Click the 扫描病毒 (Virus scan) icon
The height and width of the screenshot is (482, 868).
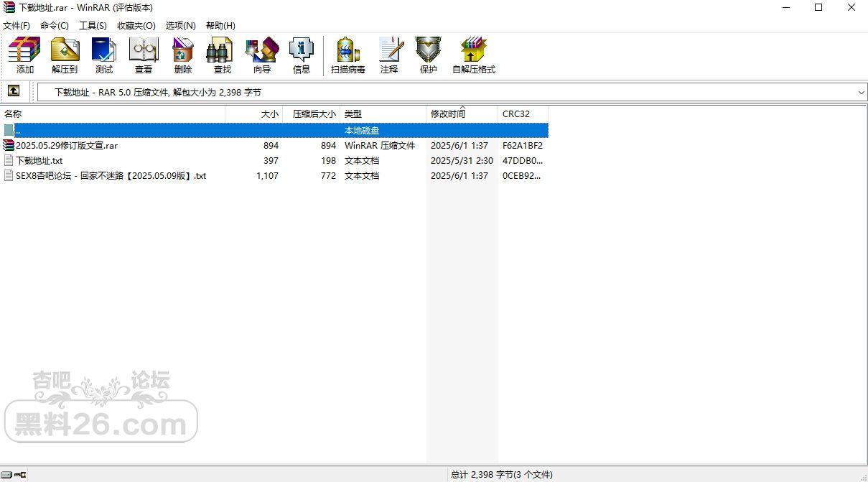tap(348, 56)
